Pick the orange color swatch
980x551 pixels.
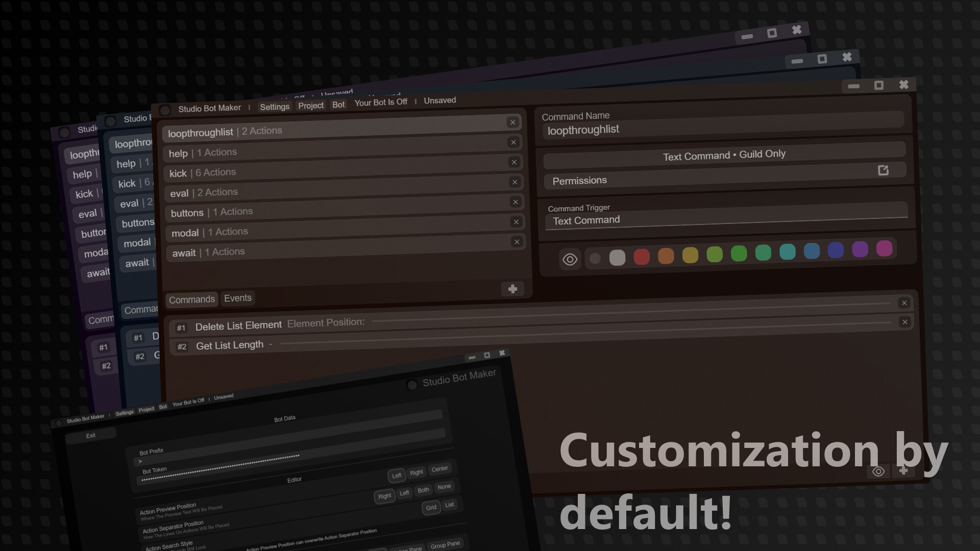666,256
